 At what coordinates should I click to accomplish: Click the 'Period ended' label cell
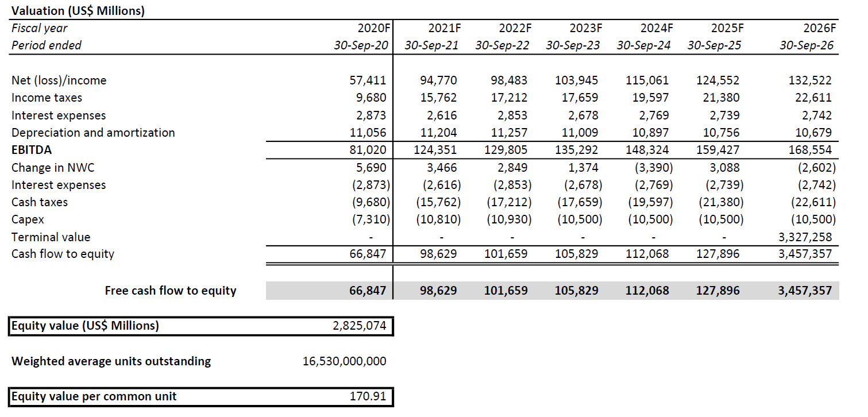tap(47, 45)
